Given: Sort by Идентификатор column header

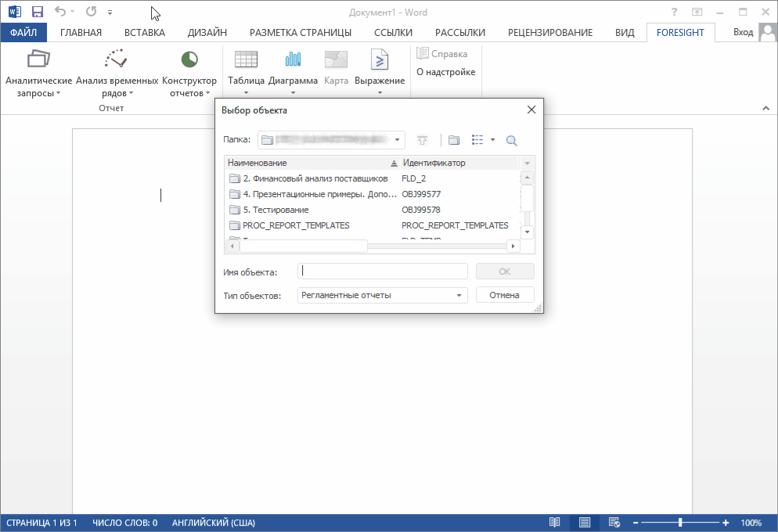Looking at the screenshot, I should (459, 163).
